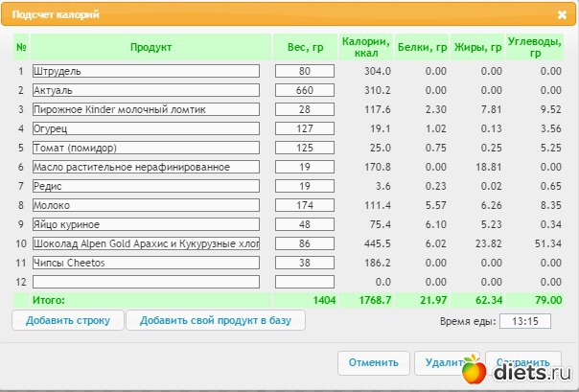Click the calorie value 304.0
This screenshot has height=392, width=579.
pos(378,71)
